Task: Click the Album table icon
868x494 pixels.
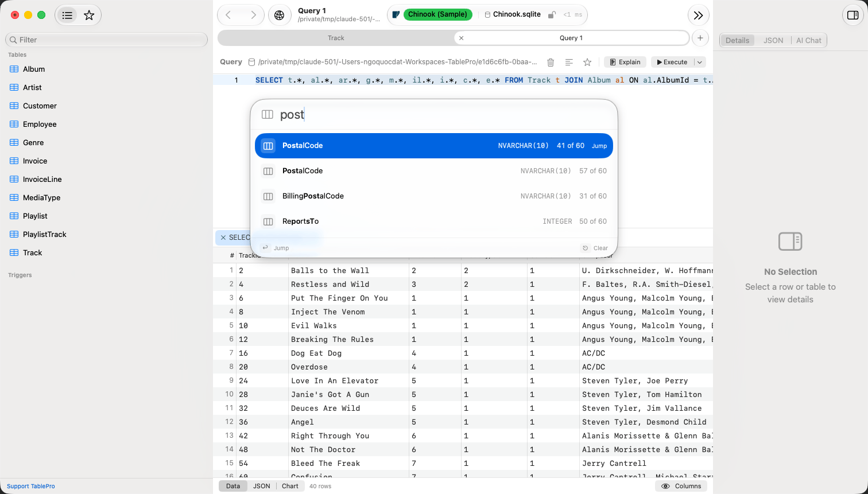Action: (x=14, y=69)
